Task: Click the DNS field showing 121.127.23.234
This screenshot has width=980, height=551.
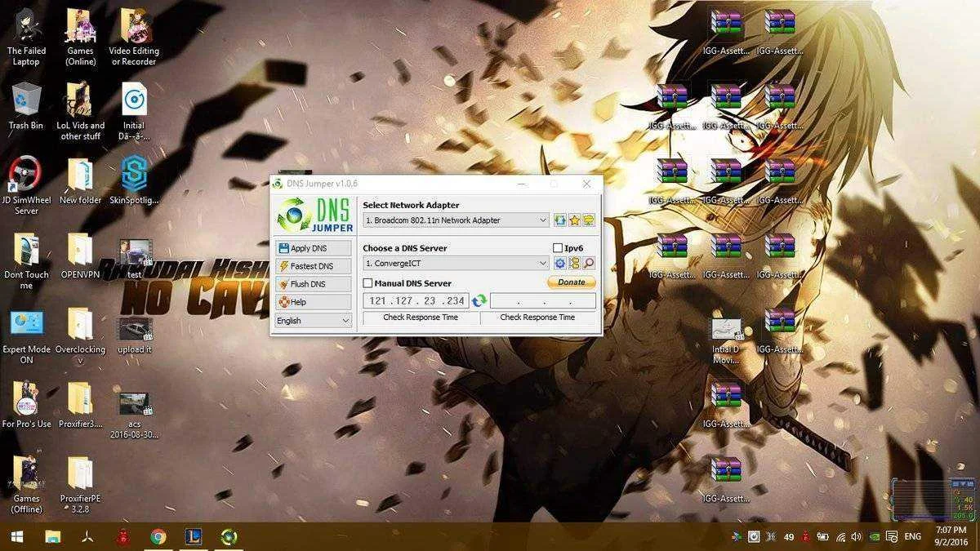Action: (x=416, y=301)
